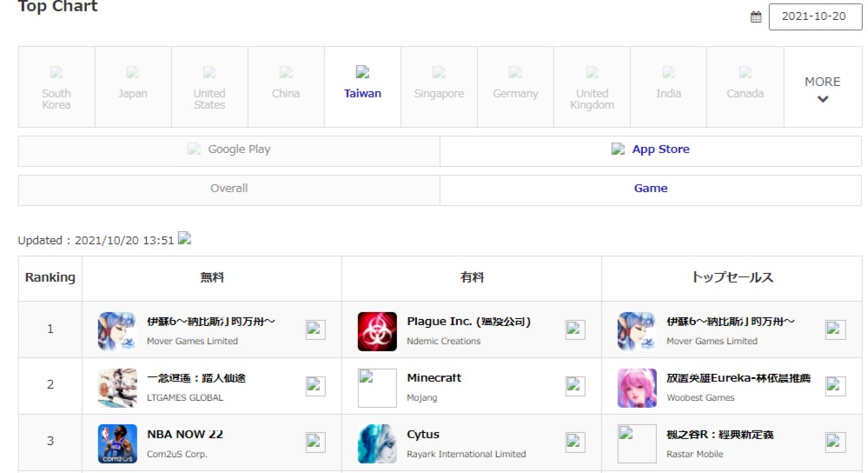Click the Com2uS Corp. publisher name
The width and height of the screenshot is (868, 473).
(177, 454)
